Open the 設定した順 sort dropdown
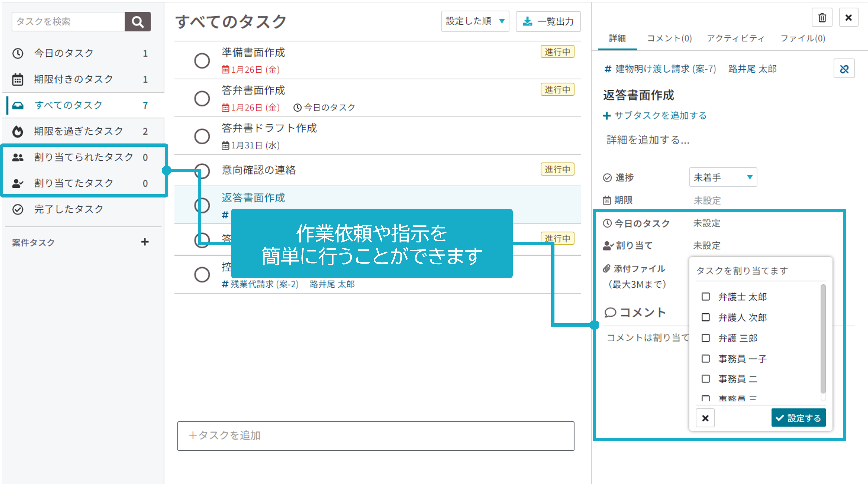Screen dimensions: 868x484 pos(475,21)
